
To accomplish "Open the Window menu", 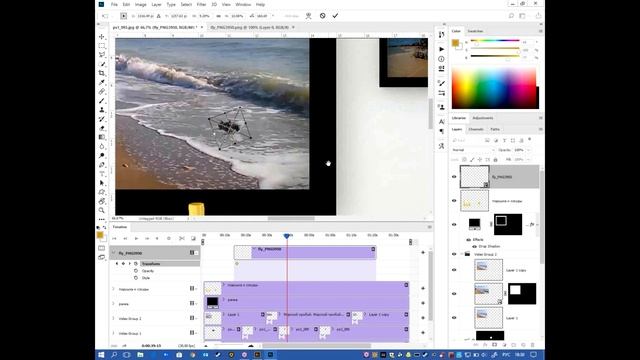I will pos(243,4).
